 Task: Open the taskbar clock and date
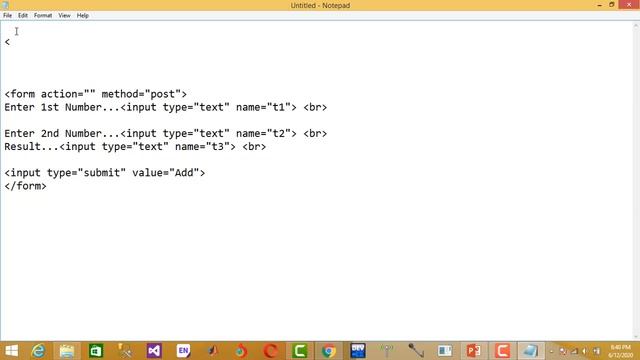click(620, 351)
